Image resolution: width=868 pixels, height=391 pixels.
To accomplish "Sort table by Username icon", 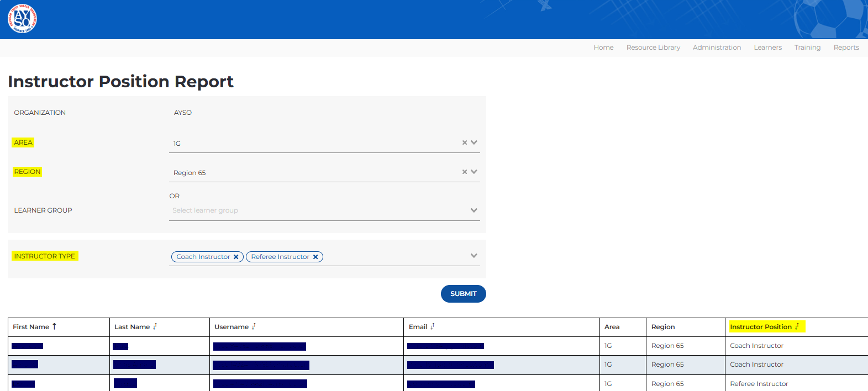I will [254, 326].
